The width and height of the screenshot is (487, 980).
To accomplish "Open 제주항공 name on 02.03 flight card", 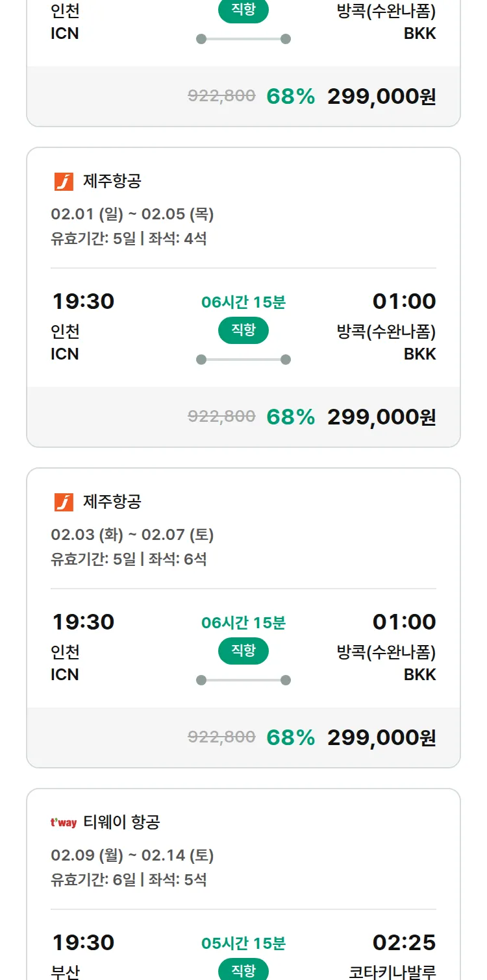I will (x=112, y=502).
